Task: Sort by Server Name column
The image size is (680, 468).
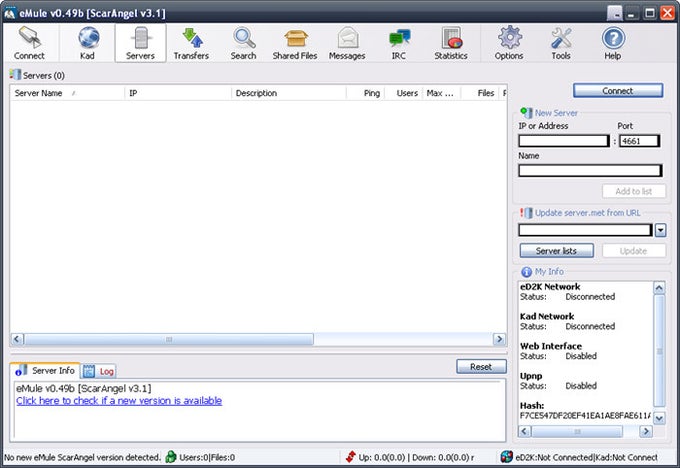Action: [67, 93]
